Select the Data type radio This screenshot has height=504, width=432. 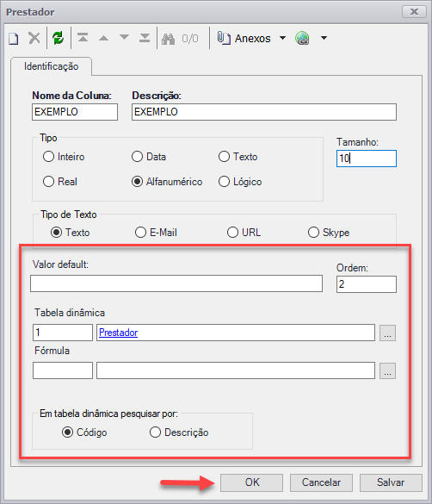click(137, 157)
